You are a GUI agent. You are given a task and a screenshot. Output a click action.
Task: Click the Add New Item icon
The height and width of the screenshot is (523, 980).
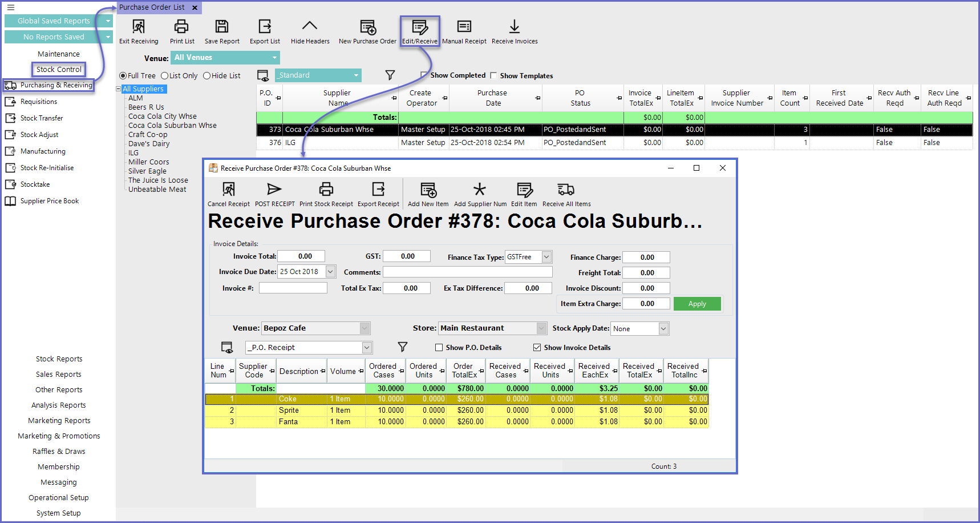428,190
